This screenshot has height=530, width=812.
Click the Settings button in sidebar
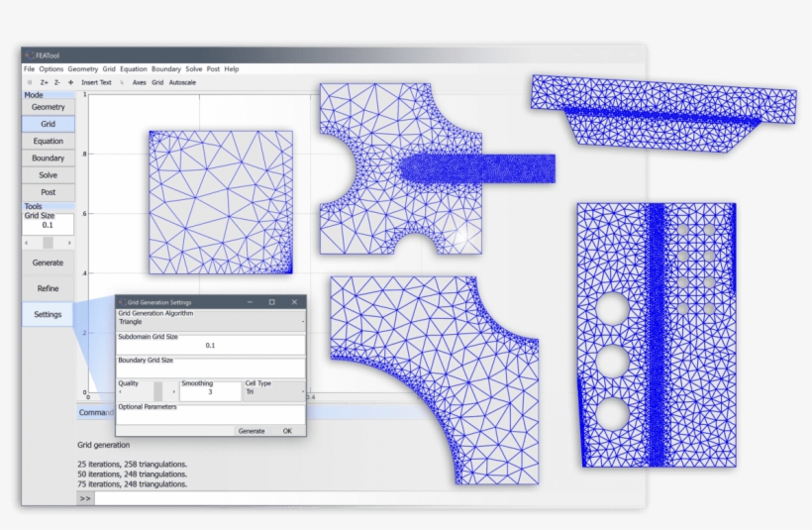point(49,314)
